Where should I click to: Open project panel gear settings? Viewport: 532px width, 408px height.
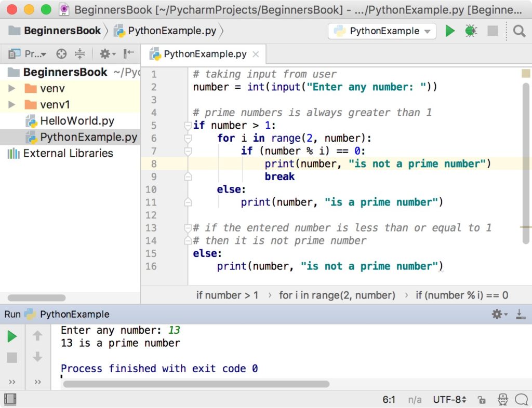(x=107, y=54)
